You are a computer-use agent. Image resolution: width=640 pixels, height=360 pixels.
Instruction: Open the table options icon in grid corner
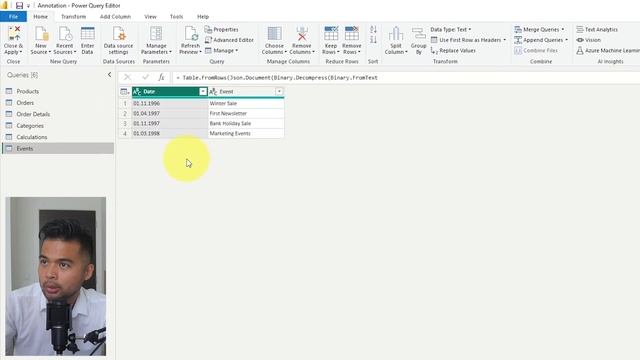125,92
